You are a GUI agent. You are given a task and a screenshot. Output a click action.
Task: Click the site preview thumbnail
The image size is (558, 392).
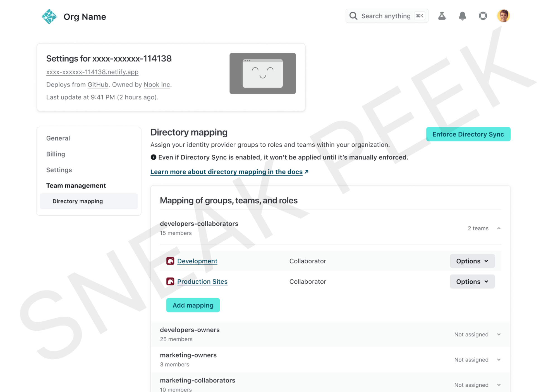(262, 73)
